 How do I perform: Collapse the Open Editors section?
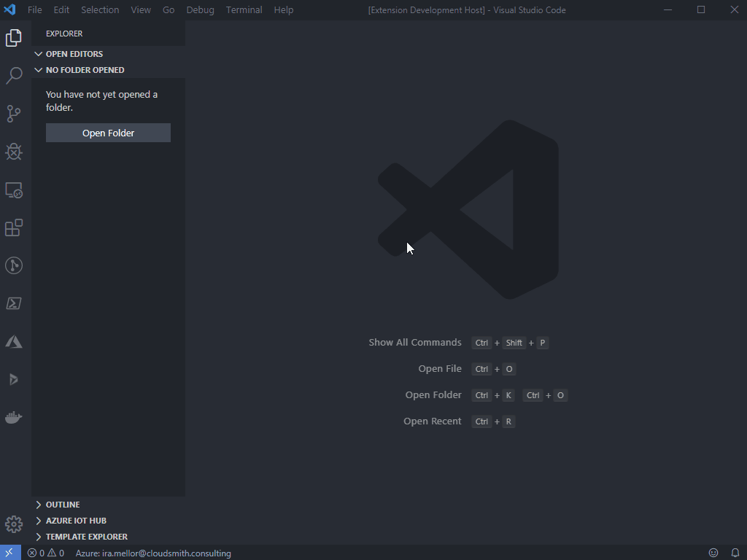click(x=108, y=54)
